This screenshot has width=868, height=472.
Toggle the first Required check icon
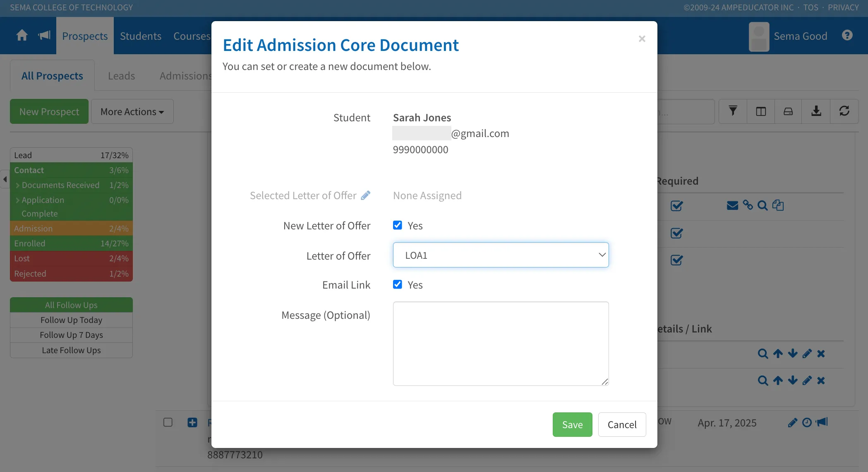pyautogui.click(x=676, y=206)
